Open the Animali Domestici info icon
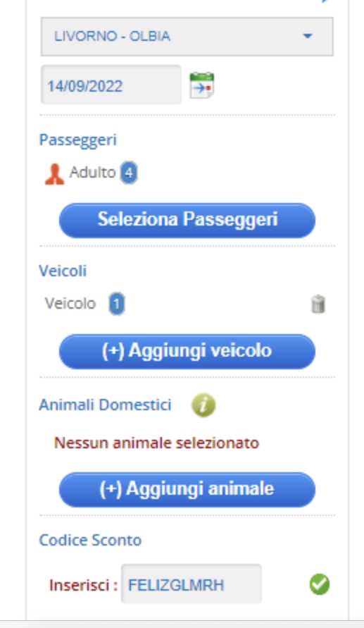This screenshot has width=364, height=628. [203, 405]
